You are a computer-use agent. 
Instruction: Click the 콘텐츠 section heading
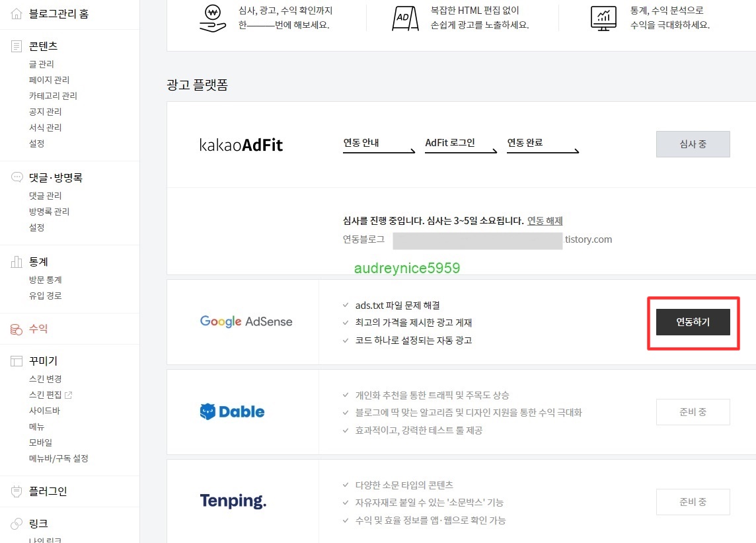pos(43,46)
